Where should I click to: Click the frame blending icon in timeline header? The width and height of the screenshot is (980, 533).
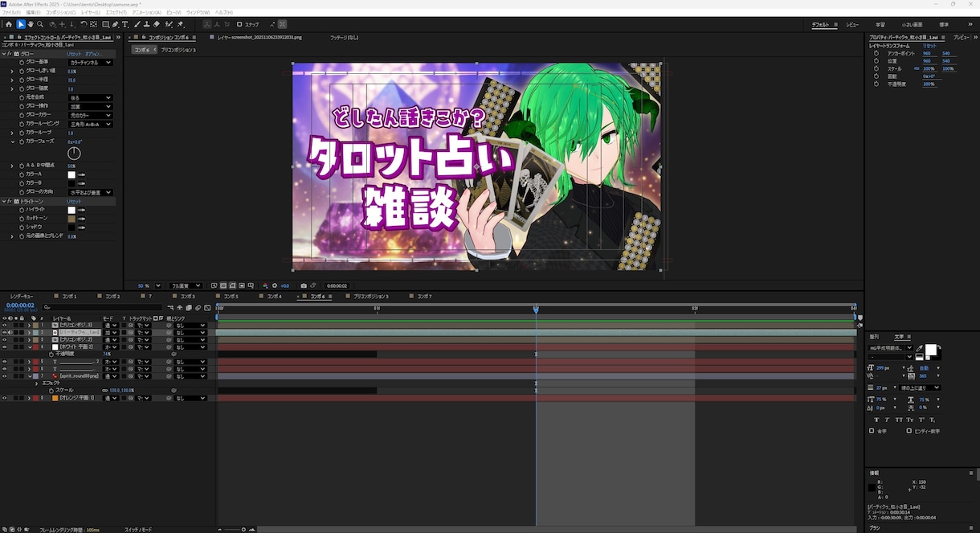189,307
